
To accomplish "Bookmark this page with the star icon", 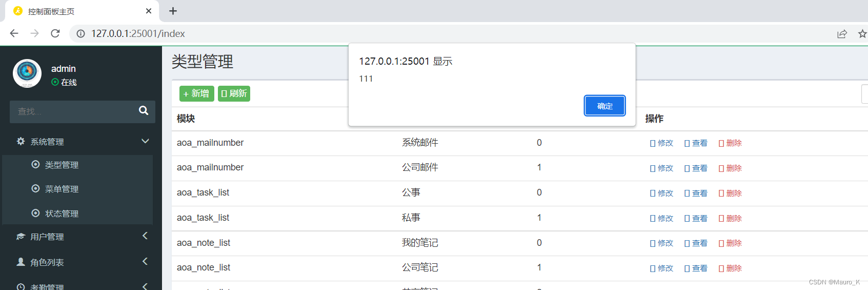I will pos(862,34).
